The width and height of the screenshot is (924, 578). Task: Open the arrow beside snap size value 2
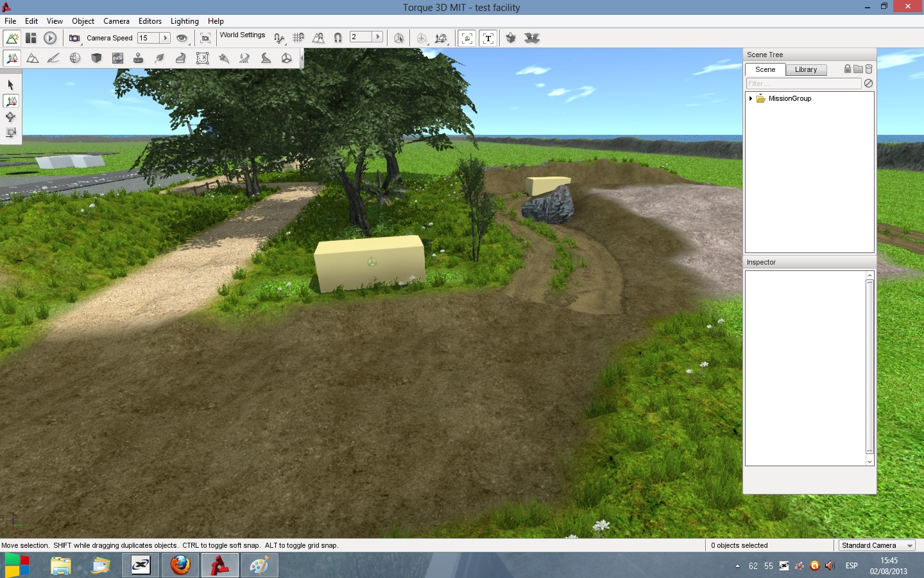tap(378, 37)
